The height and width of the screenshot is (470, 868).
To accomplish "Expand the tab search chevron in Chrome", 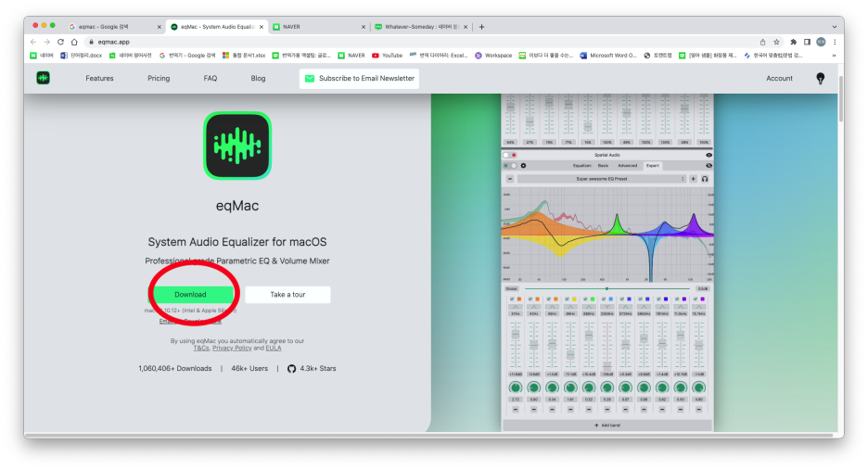I will 835,27.
